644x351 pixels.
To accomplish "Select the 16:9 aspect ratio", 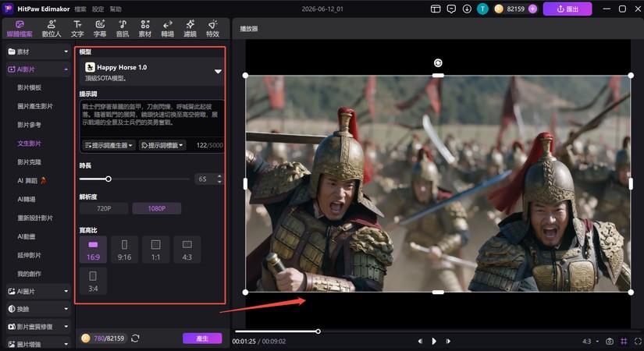I will coord(93,250).
